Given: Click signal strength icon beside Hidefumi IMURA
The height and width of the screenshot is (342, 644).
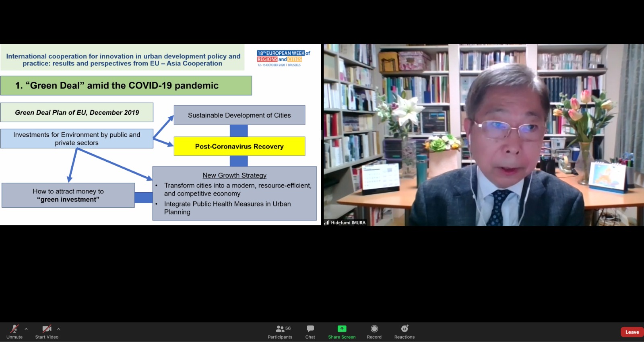Looking at the screenshot, I should pos(327,223).
